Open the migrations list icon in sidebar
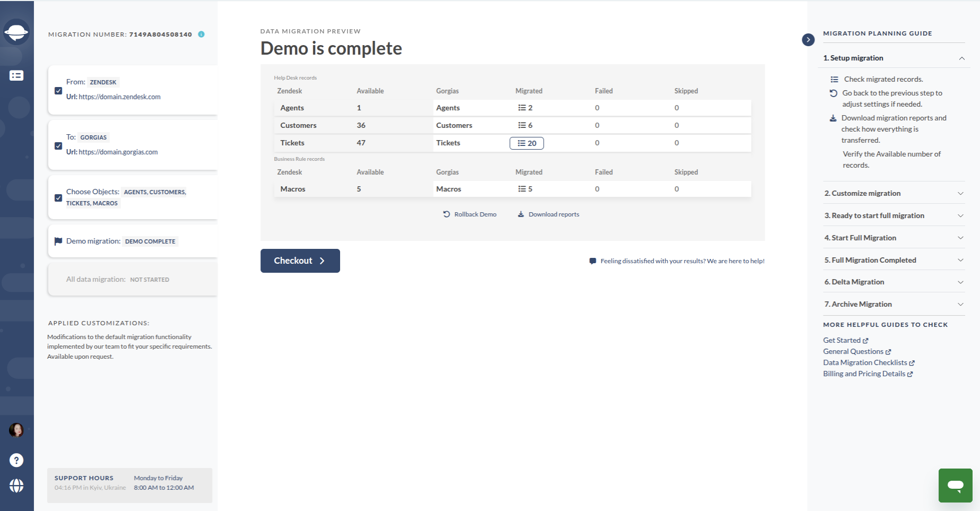Viewport: 980px width, 511px height. pyautogui.click(x=16, y=76)
